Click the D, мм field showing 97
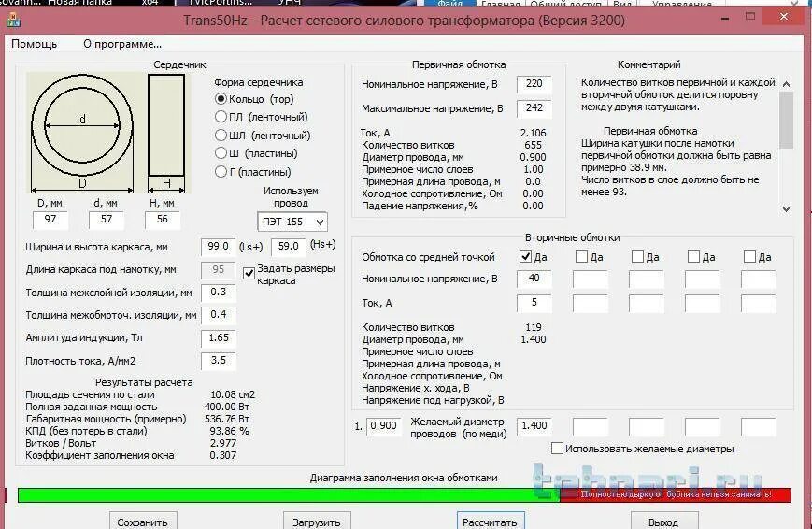812x529 pixels. 50,220
